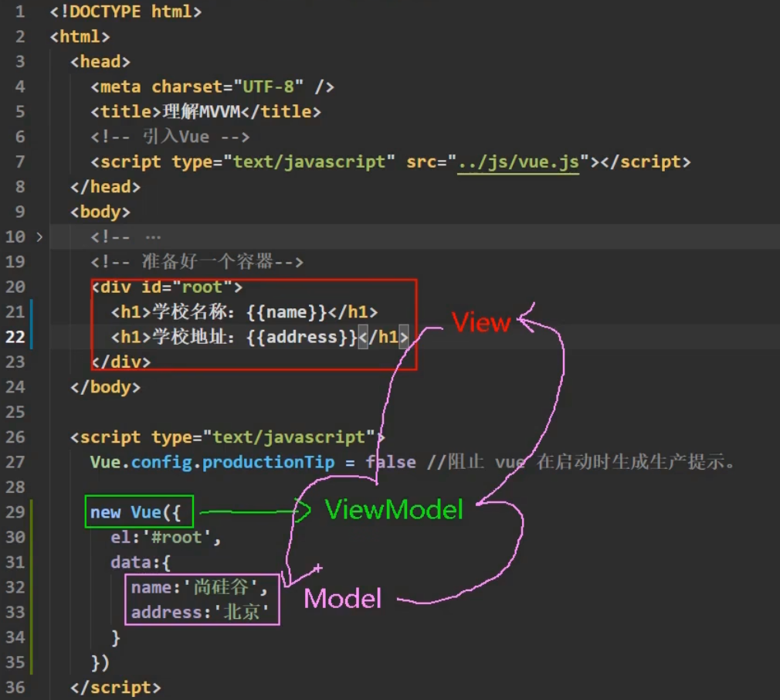This screenshot has width=780, height=700.
Task: Click productionTip in the Vue.config line
Action: (x=268, y=462)
